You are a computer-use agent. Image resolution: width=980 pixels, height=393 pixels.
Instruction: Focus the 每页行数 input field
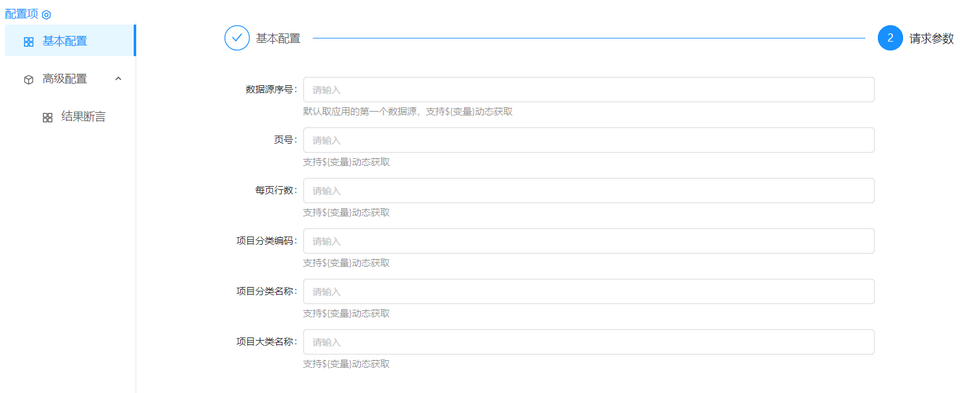[x=588, y=191]
